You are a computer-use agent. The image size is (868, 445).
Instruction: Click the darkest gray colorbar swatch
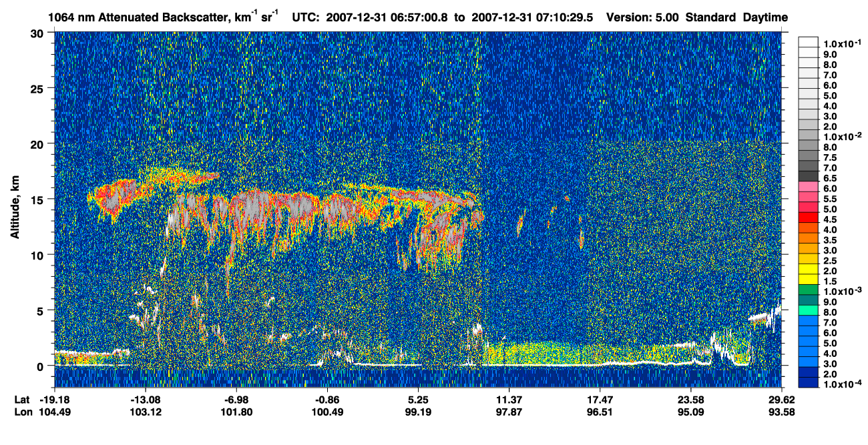809,175
